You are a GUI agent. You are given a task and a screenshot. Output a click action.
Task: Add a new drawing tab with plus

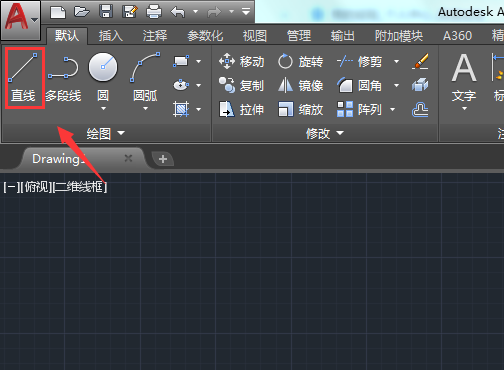tap(163, 159)
